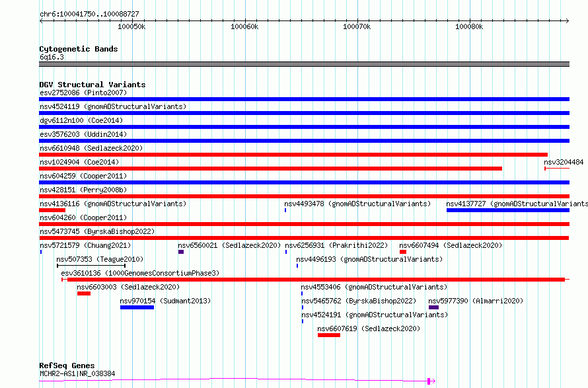
Task: Click the nsv4493478 gnomAD label
Action: (x=357, y=204)
